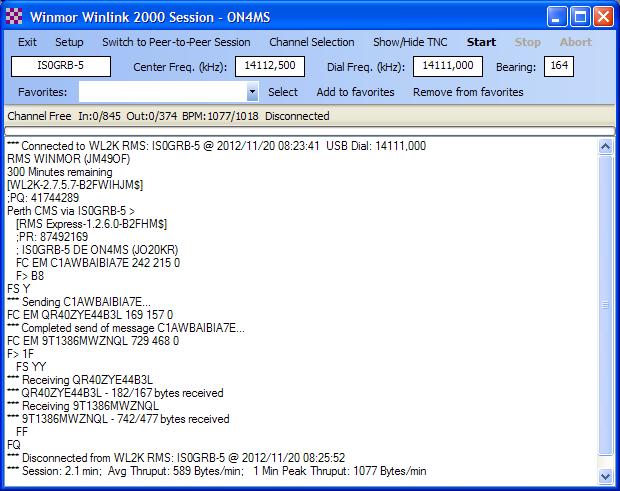620x491 pixels.
Task: Click the progress bar below the status line
Action: tap(310, 131)
